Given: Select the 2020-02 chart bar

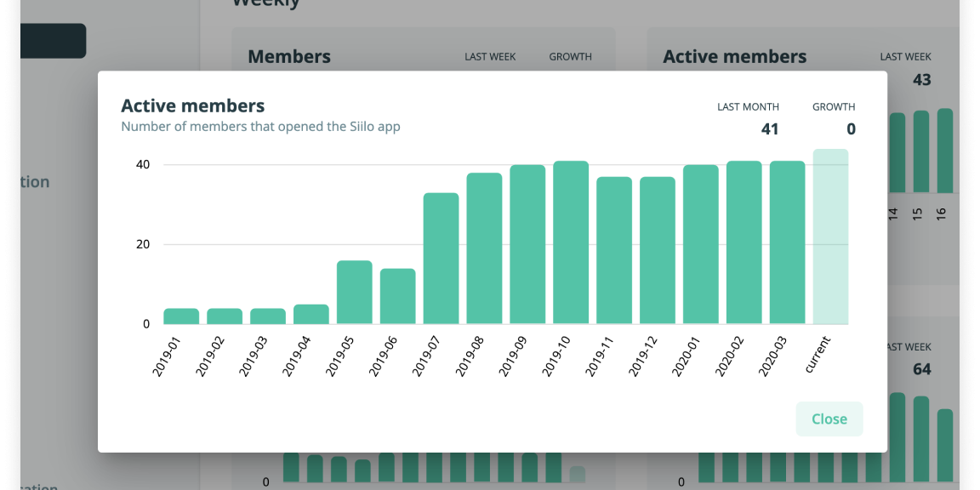Looking at the screenshot, I should pyautogui.click(x=744, y=242).
